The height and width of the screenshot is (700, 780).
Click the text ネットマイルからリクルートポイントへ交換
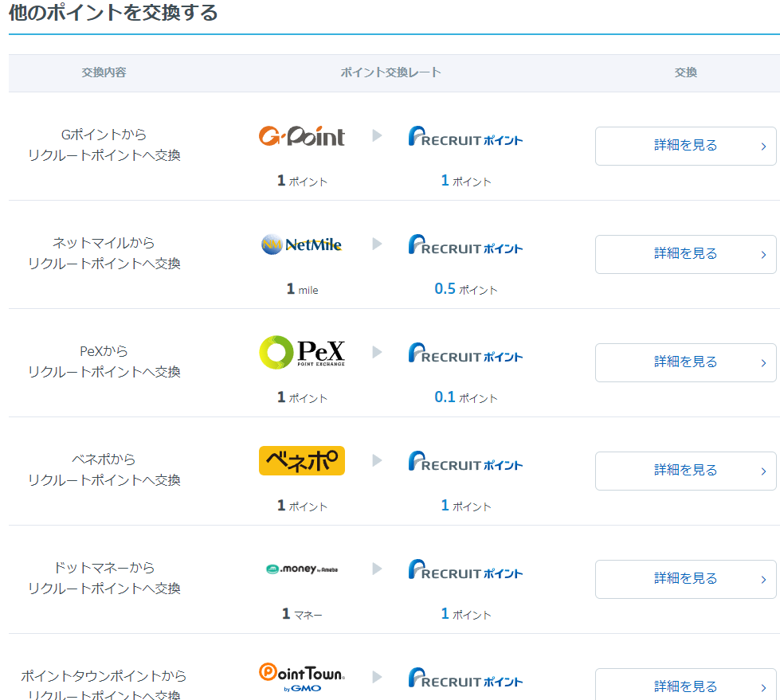point(104,253)
